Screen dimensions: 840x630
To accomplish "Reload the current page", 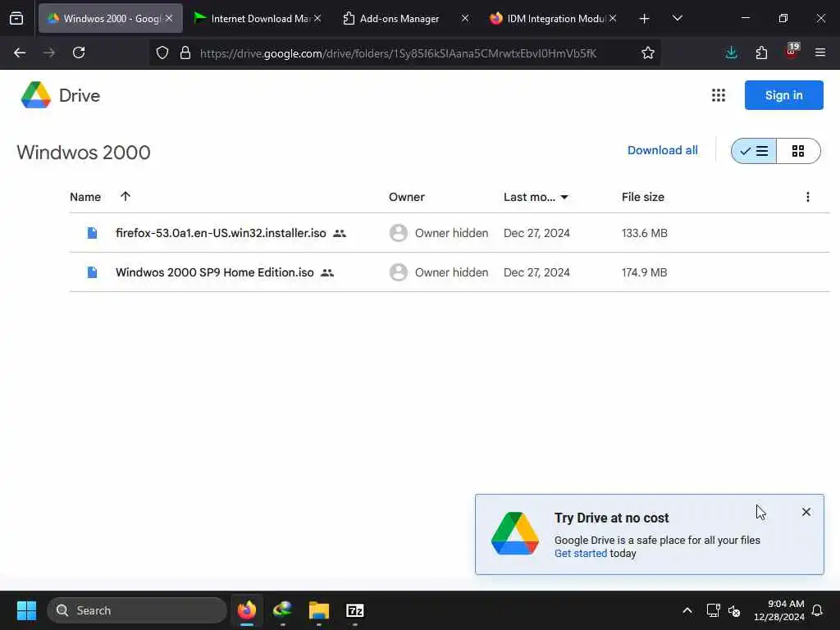I will [x=79, y=52].
